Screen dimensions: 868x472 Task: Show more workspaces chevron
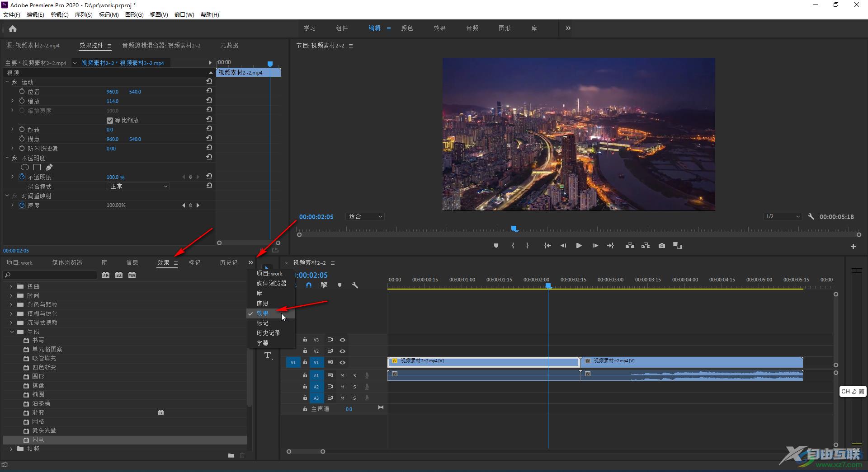click(568, 28)
